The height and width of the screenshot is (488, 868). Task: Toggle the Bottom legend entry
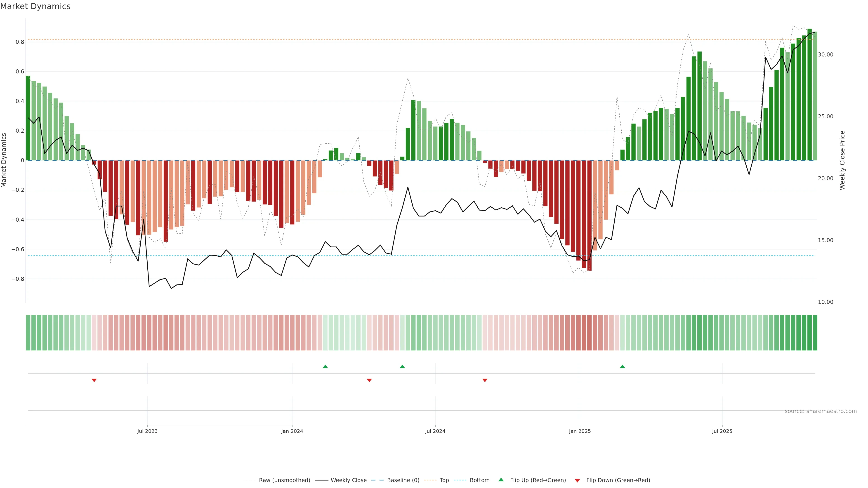479,480
